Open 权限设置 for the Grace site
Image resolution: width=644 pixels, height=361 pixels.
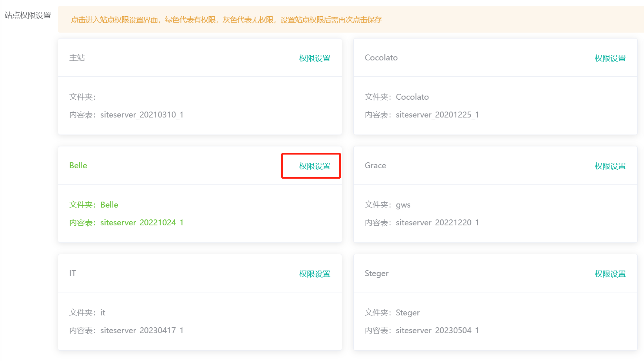click(x=610, y=166)
